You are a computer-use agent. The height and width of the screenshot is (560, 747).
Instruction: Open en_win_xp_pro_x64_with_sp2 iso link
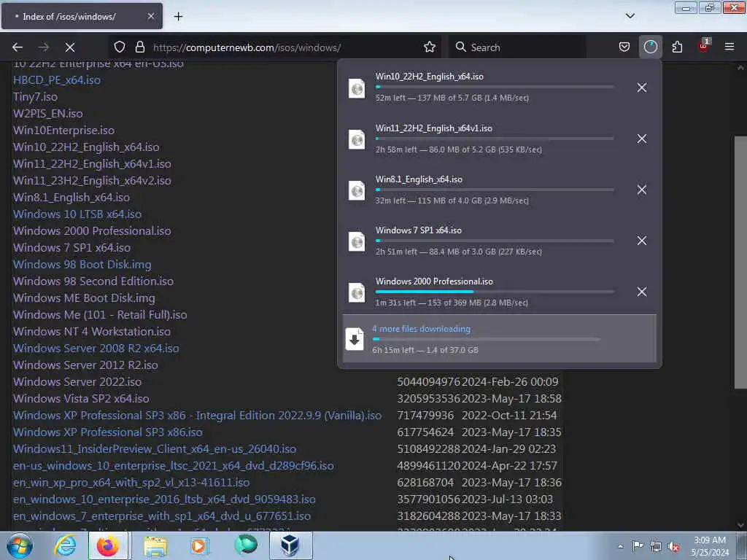tap(131, 483)
